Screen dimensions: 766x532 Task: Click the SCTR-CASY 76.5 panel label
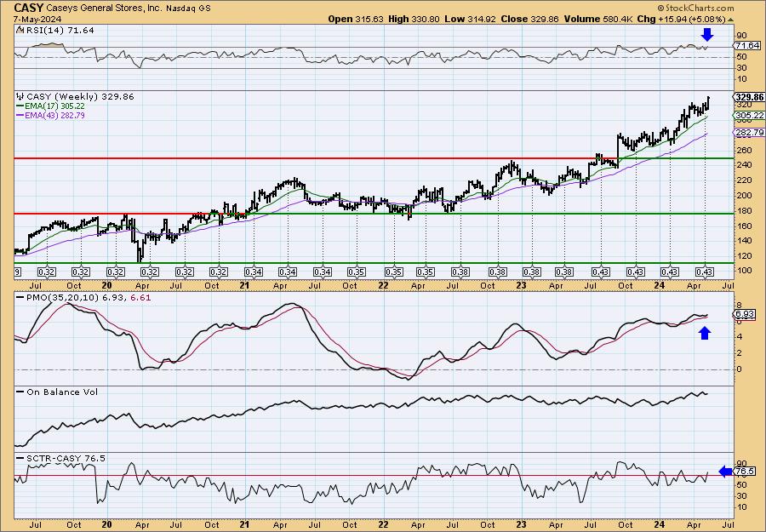tap(66, 458)
